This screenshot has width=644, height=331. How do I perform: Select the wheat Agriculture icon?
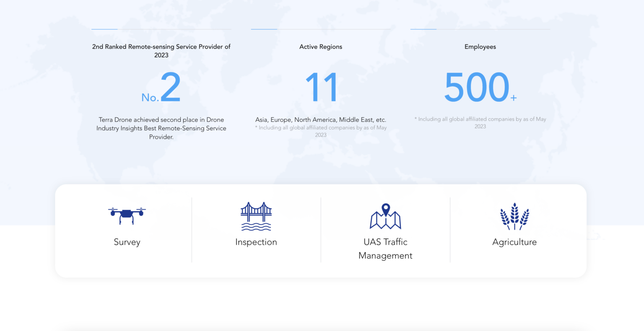(514, 216)
